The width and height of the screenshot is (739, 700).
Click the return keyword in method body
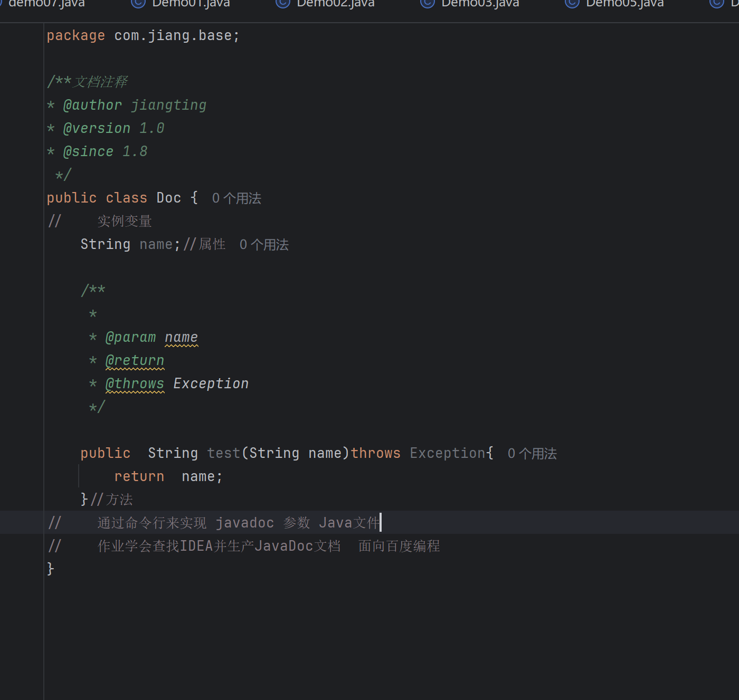click(139, 477)
